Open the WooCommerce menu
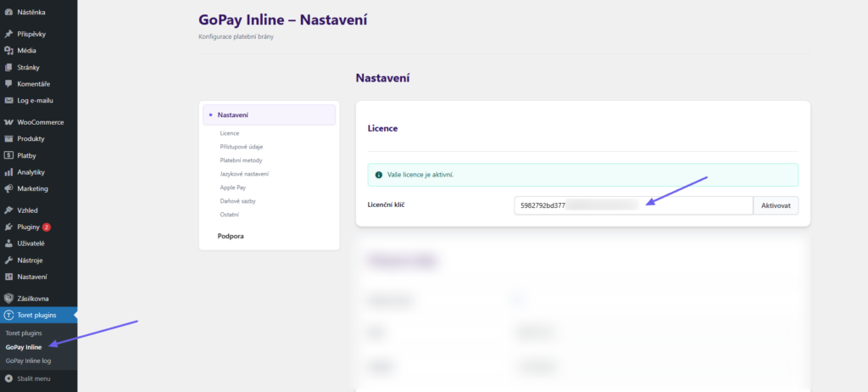This screenshot has height=392, width=868. pyautogui.click(x=39, y=122)
